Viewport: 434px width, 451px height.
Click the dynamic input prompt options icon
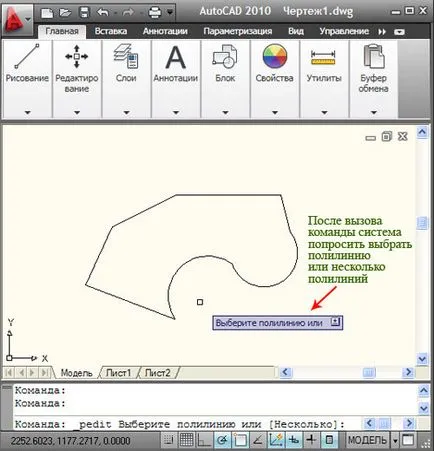[x=335, y=322]
